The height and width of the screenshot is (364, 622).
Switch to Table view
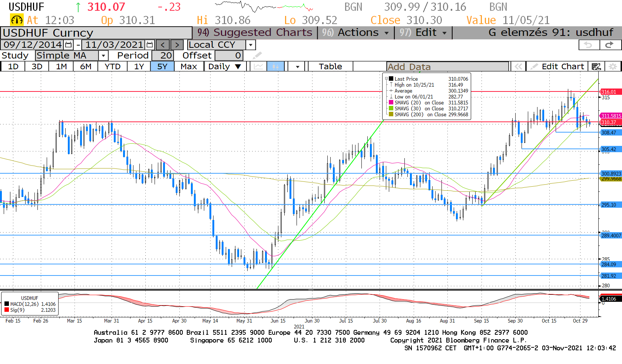point(330,67)
